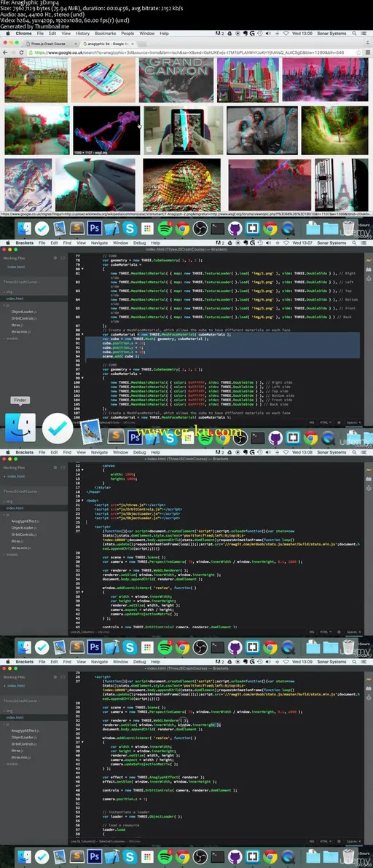This screenshot has width=373, height=868.
Task: Click 'scene.add( cube );' line in the 13:07 frame
Action: (x=120, y=356)
